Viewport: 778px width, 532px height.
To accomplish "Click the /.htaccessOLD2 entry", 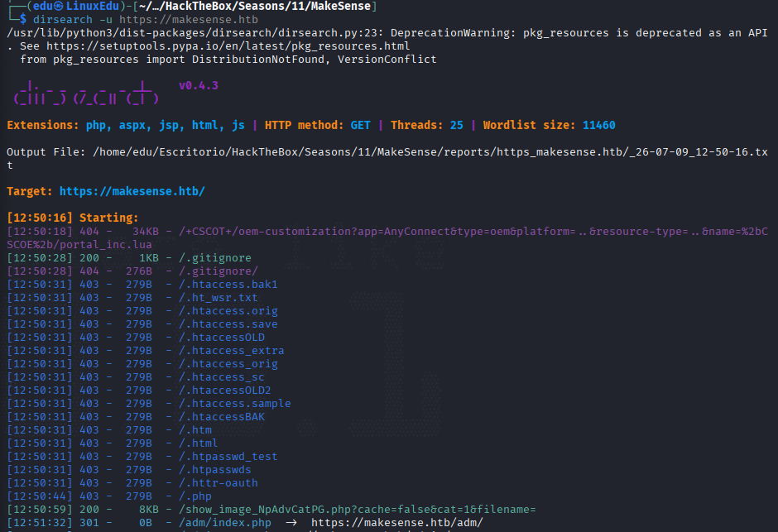I will pos(225,391).
